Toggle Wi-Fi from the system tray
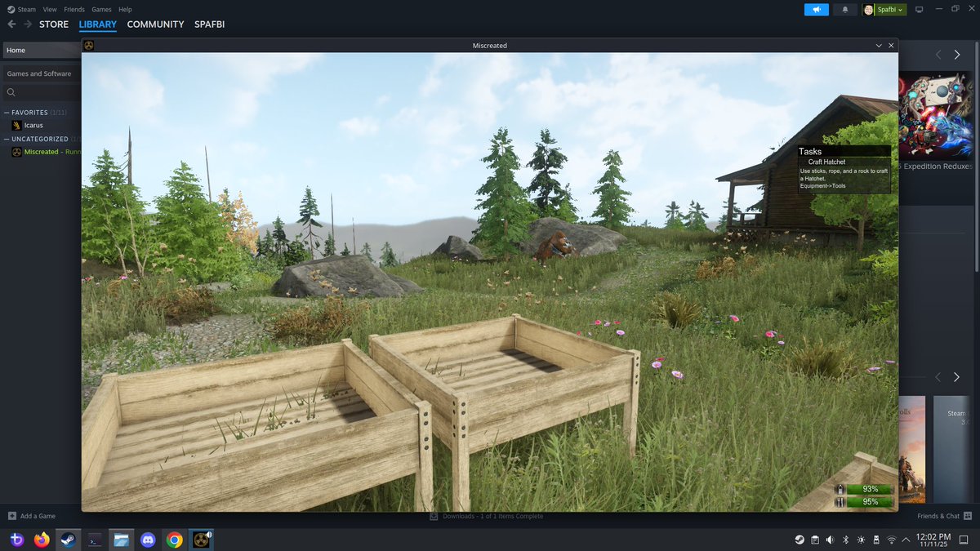The width and height of the screenshot is (980, 551). point(890,540)
